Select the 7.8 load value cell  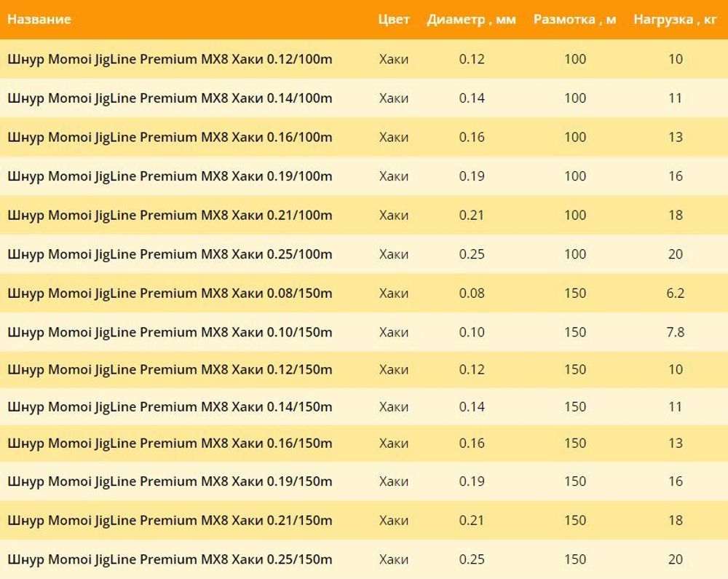pos(675,333)
